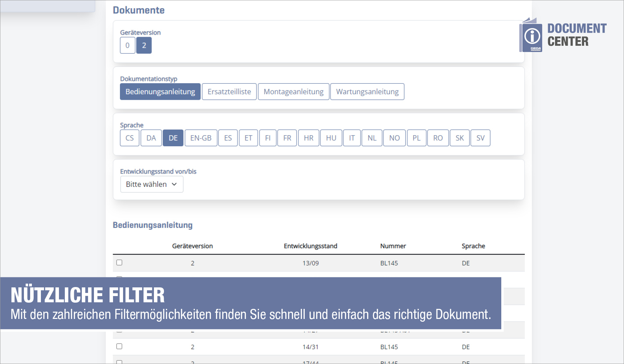624x364 pixels.
Task: Click BL145 in the 14/31 row
Action: (389, 347)
